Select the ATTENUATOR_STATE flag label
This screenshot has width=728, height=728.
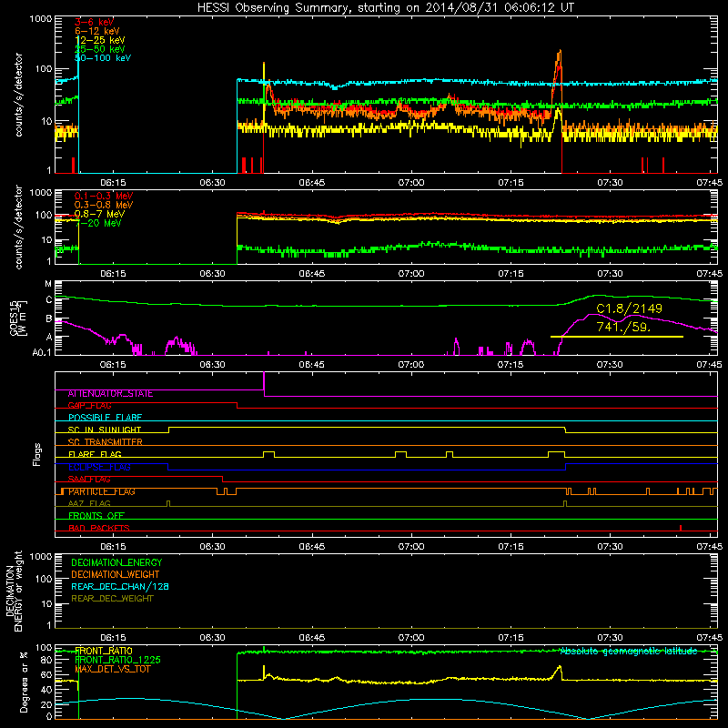(110, 394)
